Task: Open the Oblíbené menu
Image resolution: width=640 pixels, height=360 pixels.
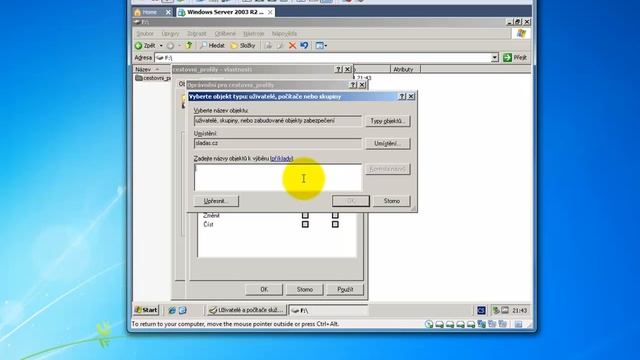Action: tap(225, 33)
